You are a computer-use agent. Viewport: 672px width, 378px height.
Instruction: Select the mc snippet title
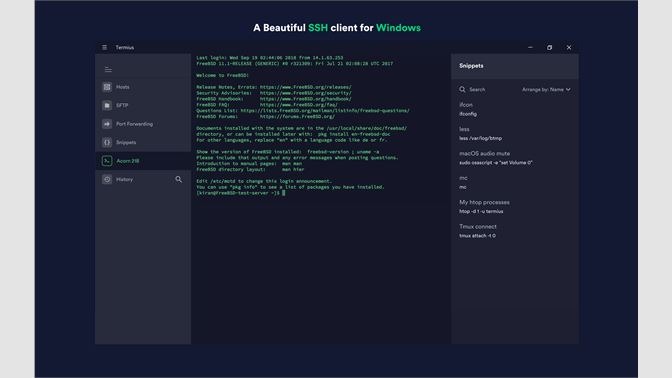[463, 178]
